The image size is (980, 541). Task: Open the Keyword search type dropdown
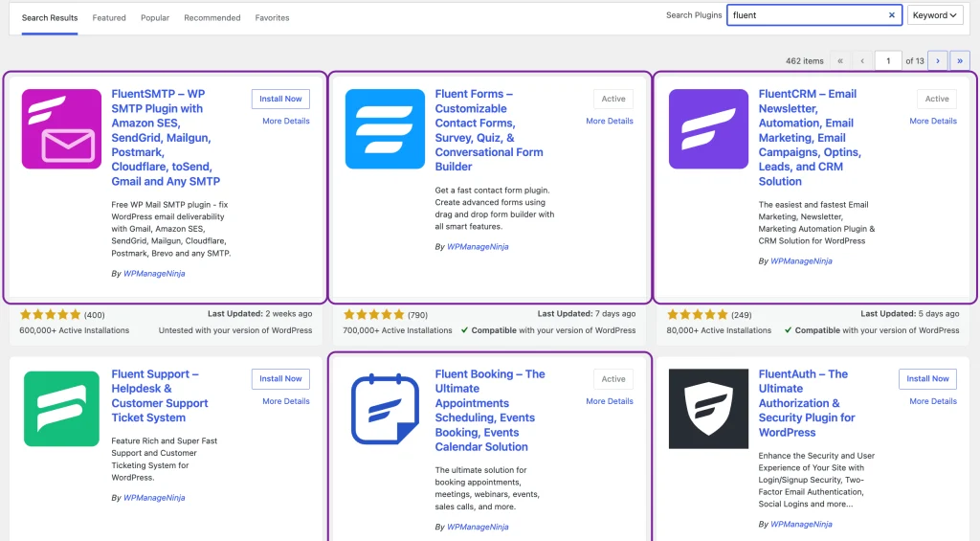[x=934, y=15]
